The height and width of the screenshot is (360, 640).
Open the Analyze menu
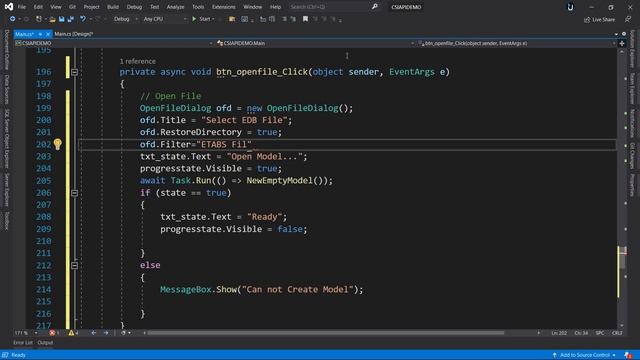(x=175, y=7)
